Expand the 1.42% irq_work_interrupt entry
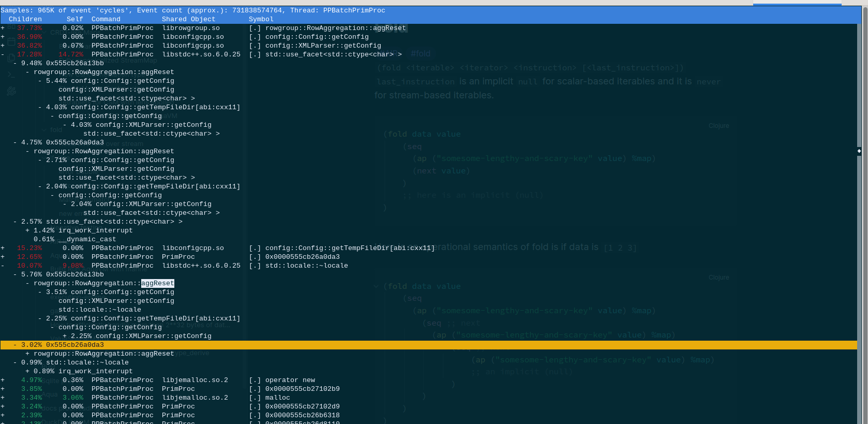 [27, 230]
